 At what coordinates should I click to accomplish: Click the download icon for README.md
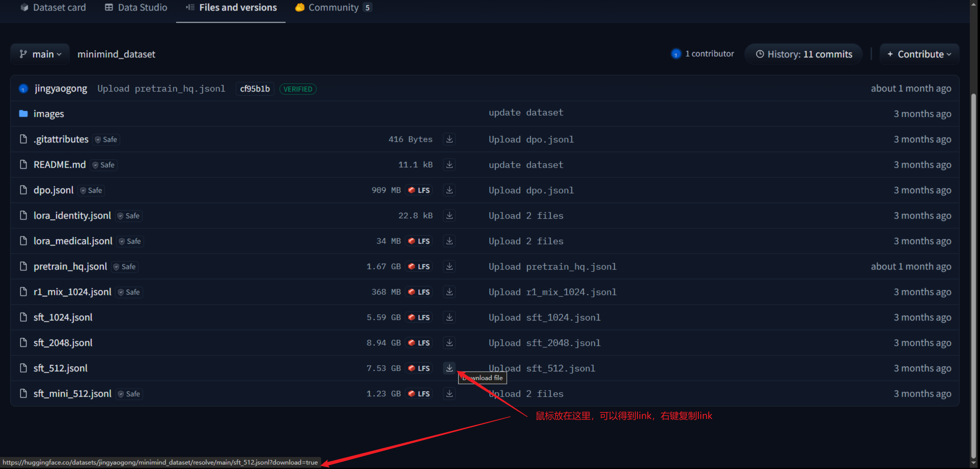pyautogui.click(x=449, y=165)
